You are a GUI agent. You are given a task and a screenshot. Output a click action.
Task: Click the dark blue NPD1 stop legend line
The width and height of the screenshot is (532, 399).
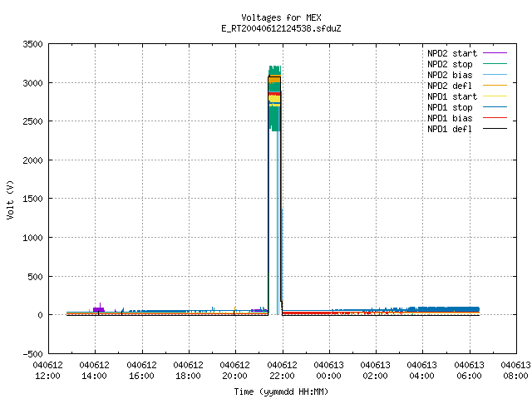pyautogui.click(x=495, y=107)
